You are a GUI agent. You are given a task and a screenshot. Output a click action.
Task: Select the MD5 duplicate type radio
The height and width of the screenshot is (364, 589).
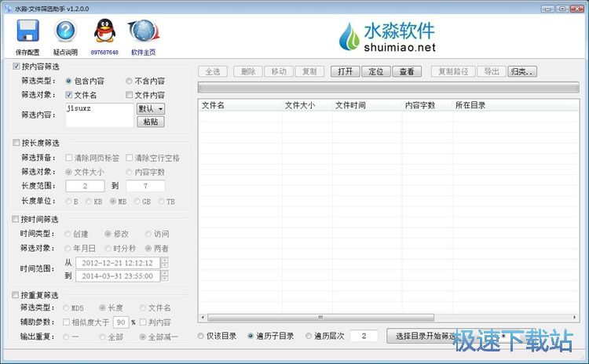[x=66, y=308]
